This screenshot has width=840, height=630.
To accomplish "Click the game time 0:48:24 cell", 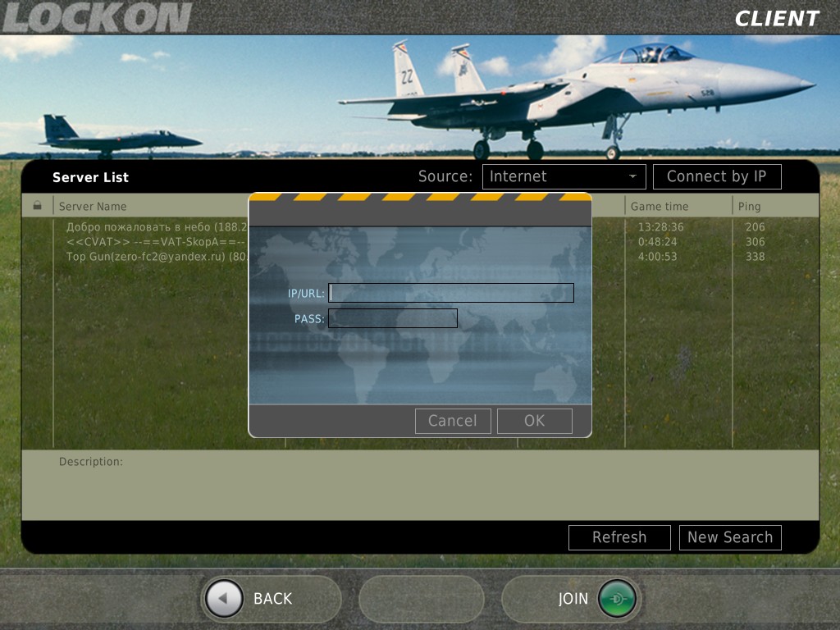I will (x=657, y=242).
